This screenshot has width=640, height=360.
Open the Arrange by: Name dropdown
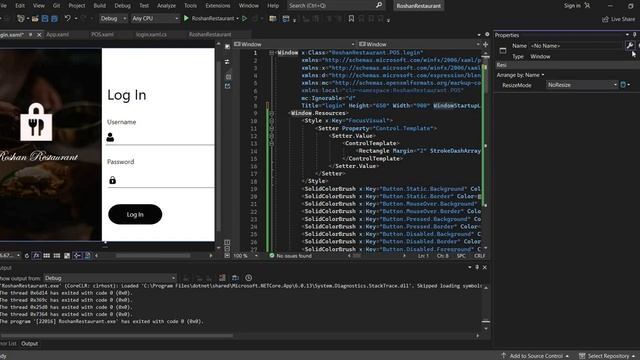520,75
